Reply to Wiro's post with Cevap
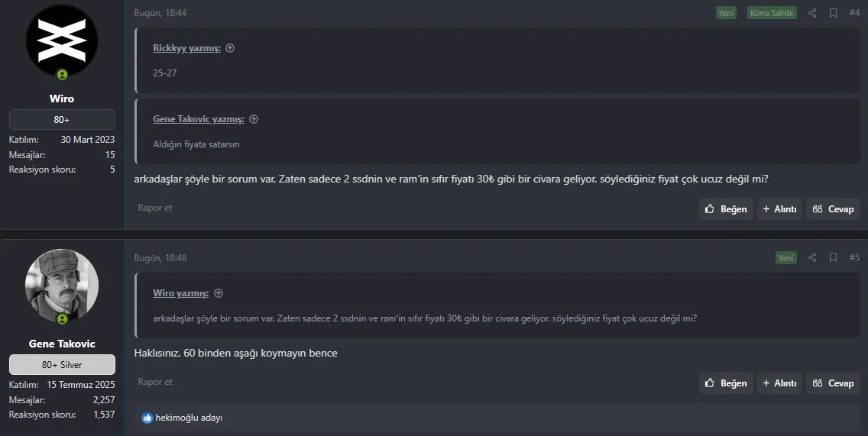The height and width of the screenshot is (436, 868). (833, 209)
